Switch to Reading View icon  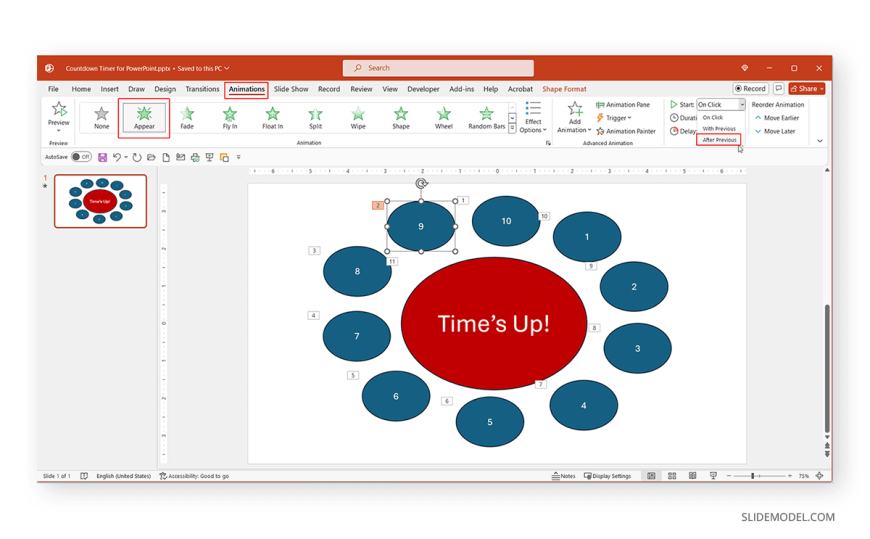pos(692,476)
